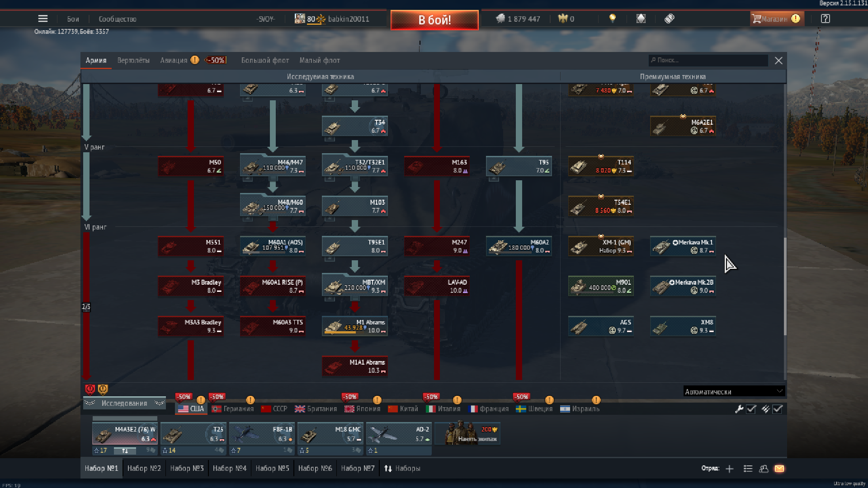The width and height of the screenshot is (868, 488).
Task: Create squad with the plus icon
Action: (730, 469)
